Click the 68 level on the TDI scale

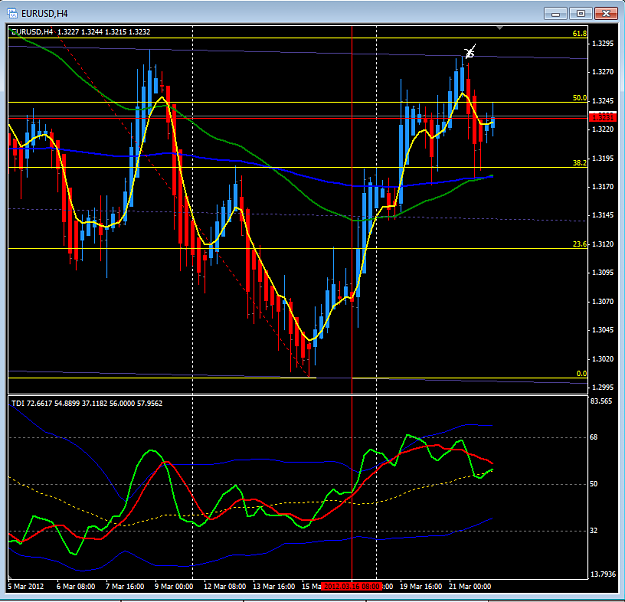pyautogui.click(x=594, y=437)
